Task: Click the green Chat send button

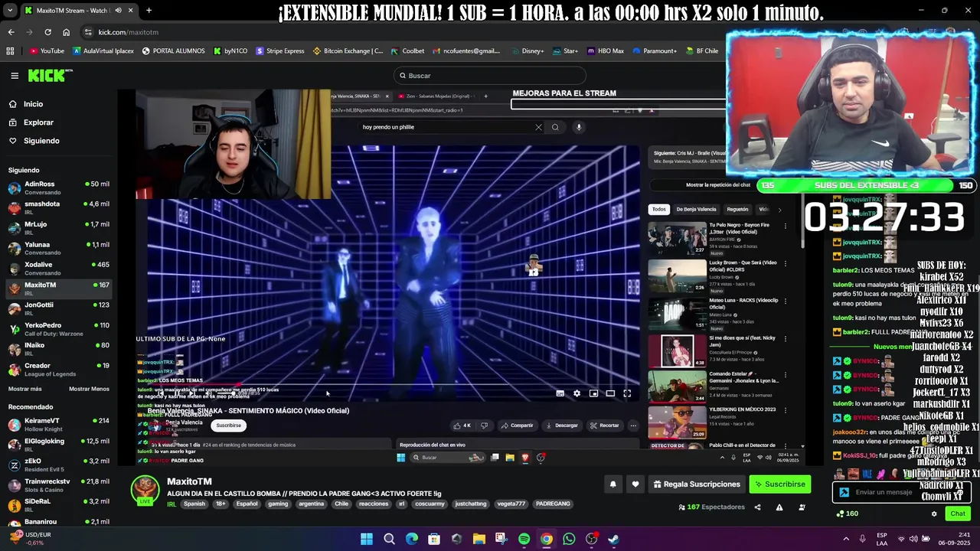Action: tap(957, 514)
